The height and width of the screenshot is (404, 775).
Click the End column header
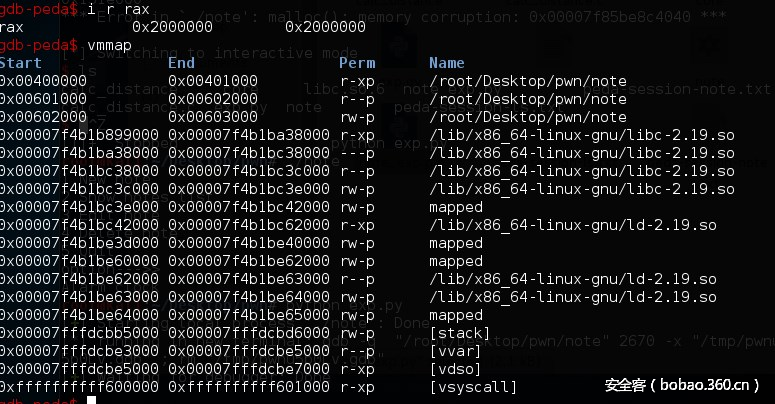click(181, 63)
